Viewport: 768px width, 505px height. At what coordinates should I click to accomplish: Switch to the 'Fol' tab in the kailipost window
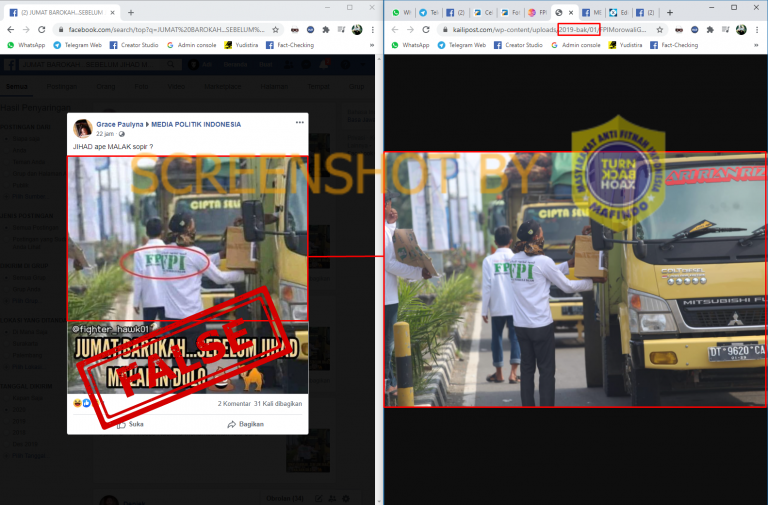tap(510, 13)
